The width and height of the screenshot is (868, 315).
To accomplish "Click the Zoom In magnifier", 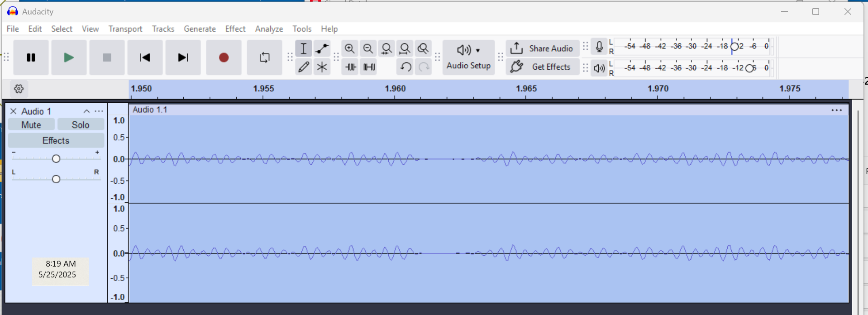I will point(349,48).
